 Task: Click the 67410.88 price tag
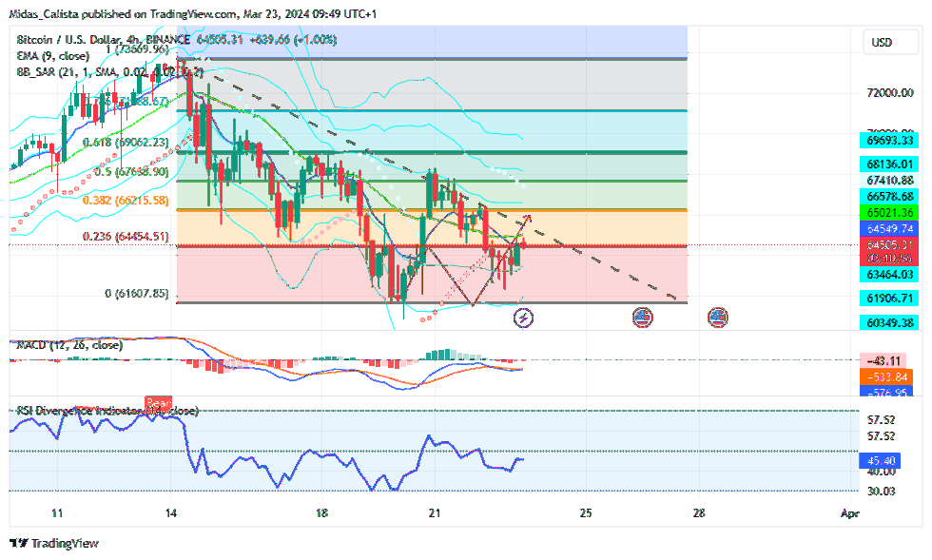889,180
